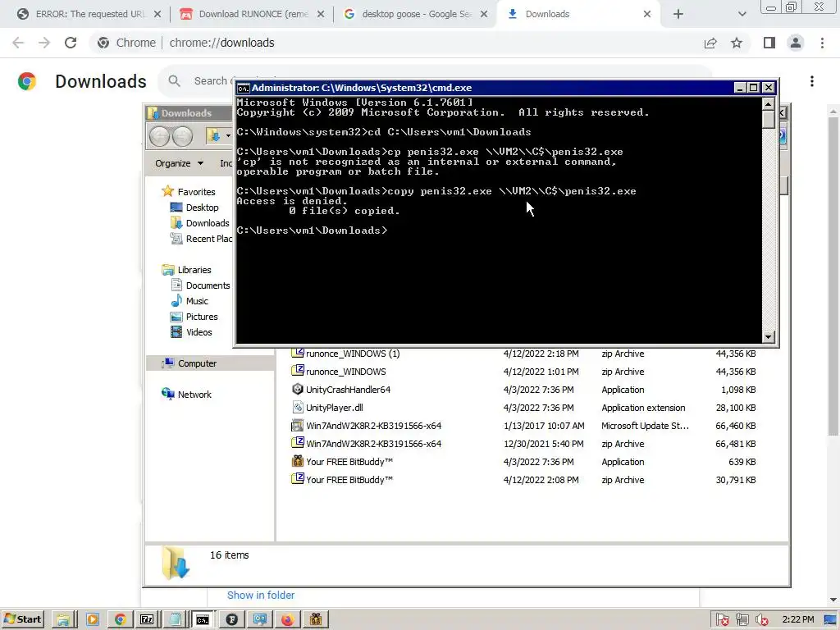The width and height of the screenshot is (840, 630).
Task: Click the cmd scrollbar up arrow
Action: coord(768,104)
